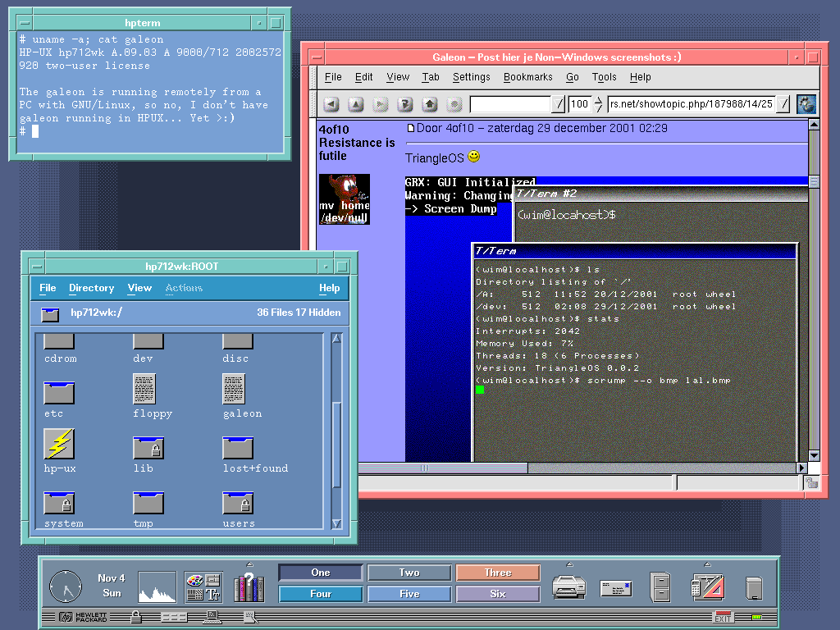This screenshot has width=840, height=630.
Task: Open Galeon's Tools menu
Action: click(604, 77)
